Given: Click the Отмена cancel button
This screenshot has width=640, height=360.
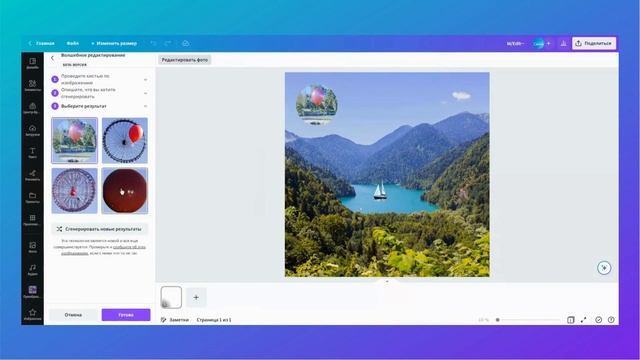Looking at the screenshot, I should point(73,315).
